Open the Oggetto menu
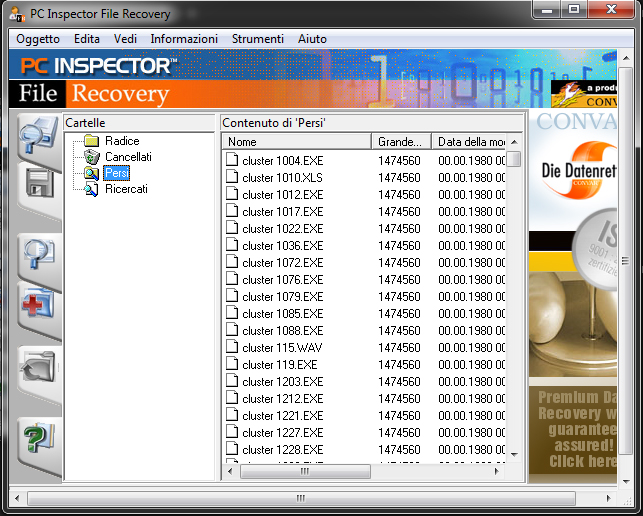This screenshot has height=516, width=643. (x=38, y=39)
